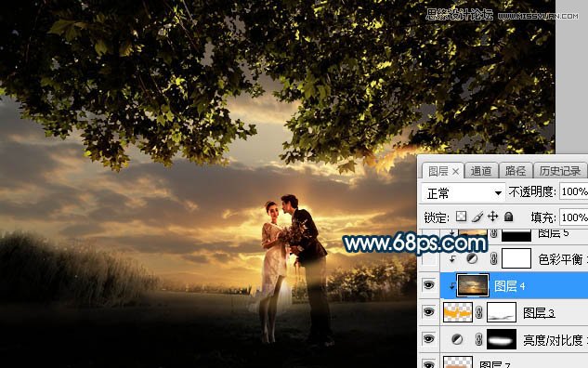This screenshot has height=368, width=588.
Task: Hide the 图层 4 layer via its eye icon
Action: click(x=428, y=285)
